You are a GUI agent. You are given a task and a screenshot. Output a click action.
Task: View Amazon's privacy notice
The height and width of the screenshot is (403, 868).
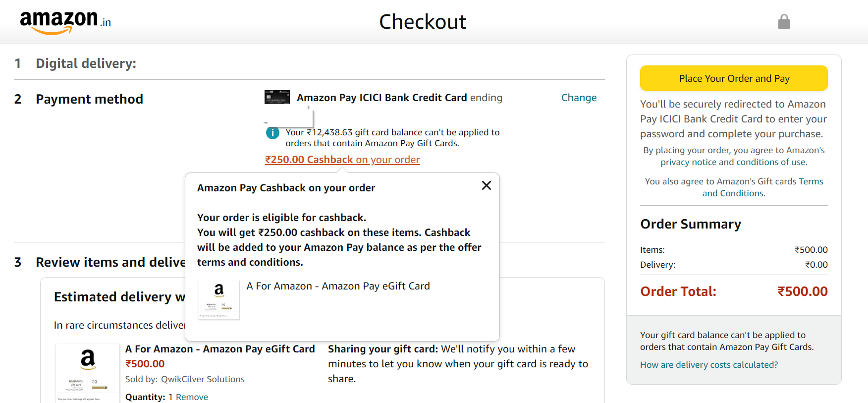[689, 162]
